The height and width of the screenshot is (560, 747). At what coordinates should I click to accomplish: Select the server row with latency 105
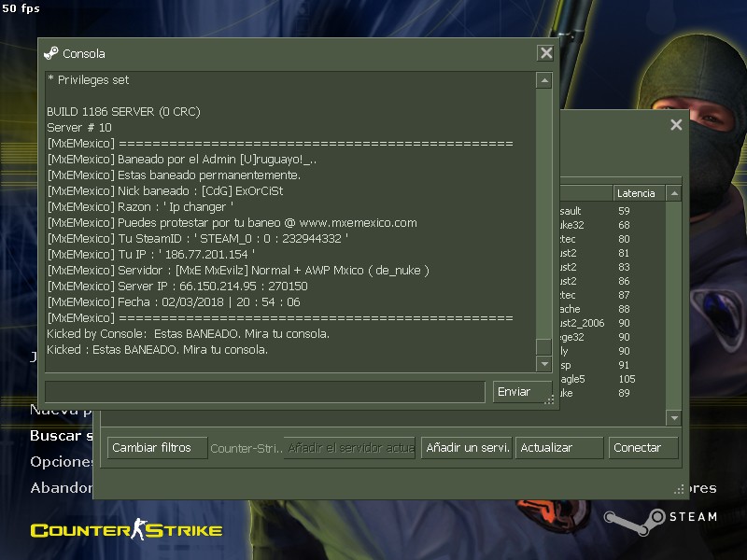[613, 379]
